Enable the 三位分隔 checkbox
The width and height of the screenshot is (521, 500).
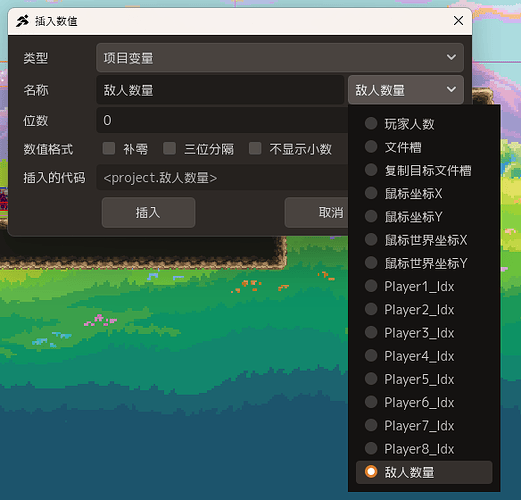169,149
